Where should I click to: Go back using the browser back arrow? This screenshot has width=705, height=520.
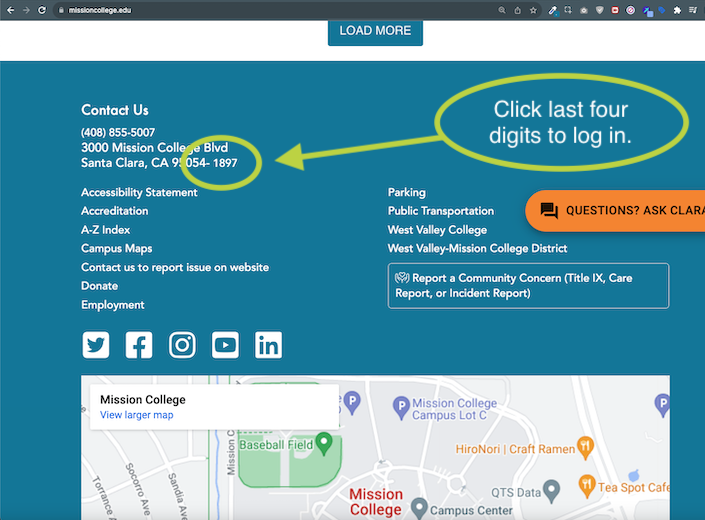click(11, 10)
